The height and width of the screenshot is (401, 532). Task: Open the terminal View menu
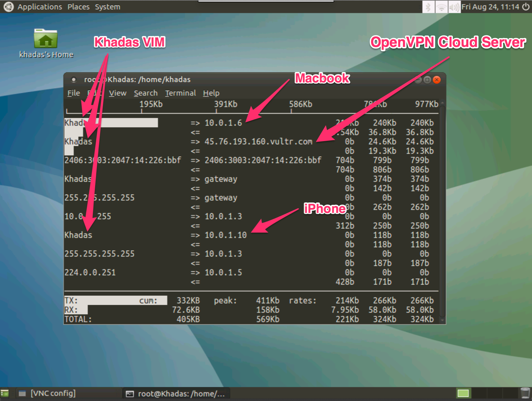(x=118, y=93)
